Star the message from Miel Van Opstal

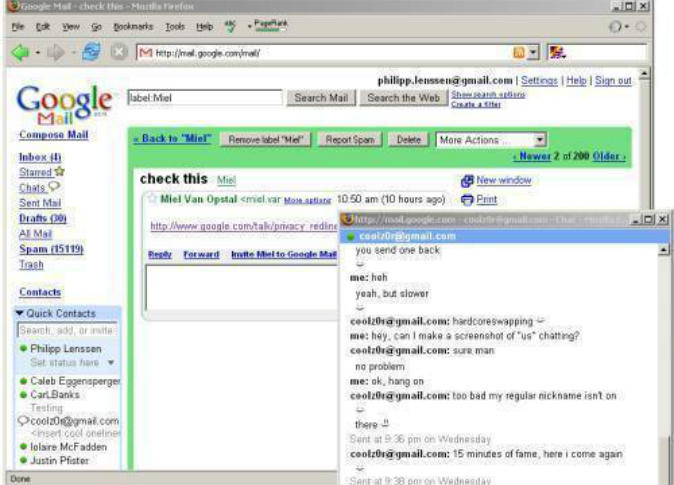coord(153,199)
